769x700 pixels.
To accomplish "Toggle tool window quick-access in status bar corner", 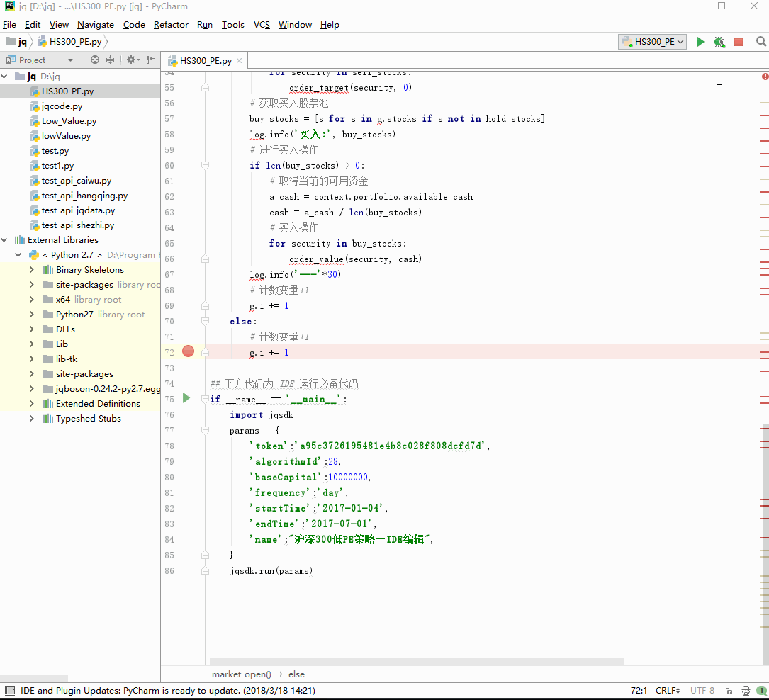I will (x=9, y=690).
